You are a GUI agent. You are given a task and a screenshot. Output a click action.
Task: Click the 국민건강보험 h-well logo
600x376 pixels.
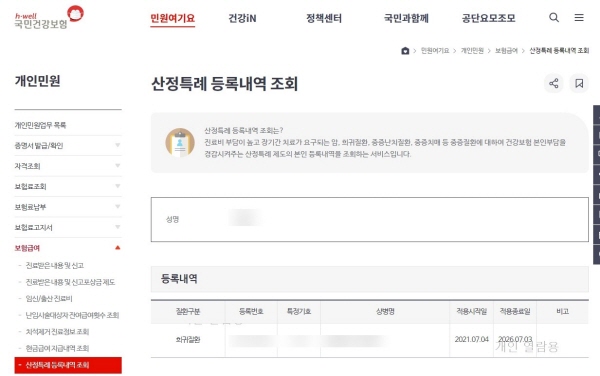coord(49,17)
